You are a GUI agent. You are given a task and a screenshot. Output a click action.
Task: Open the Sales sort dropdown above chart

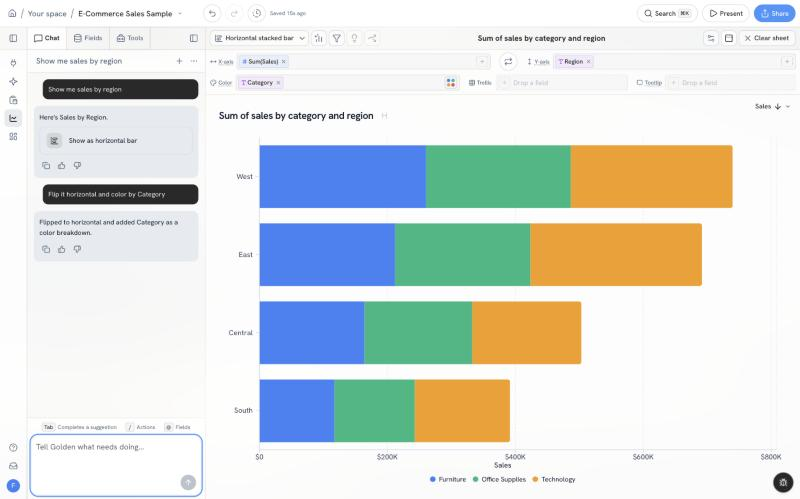point(772,107)
